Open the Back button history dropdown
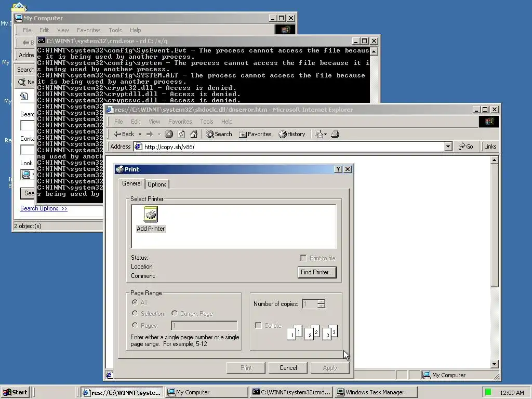The width and height of the screenshot is (532, 399). coord(140,135)
